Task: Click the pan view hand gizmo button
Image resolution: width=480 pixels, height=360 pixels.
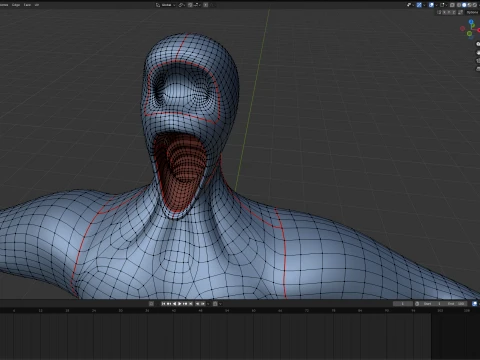Action: tap(478, 52)
